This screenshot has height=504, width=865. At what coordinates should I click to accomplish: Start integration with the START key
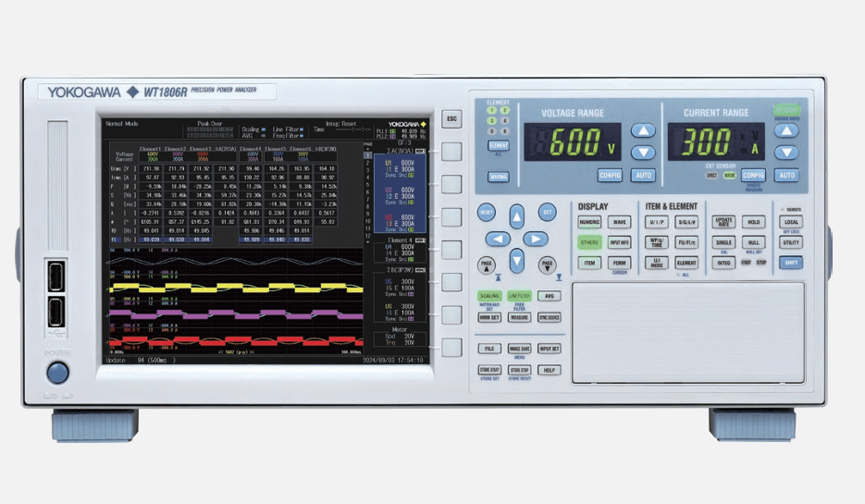tap(747, 263)
